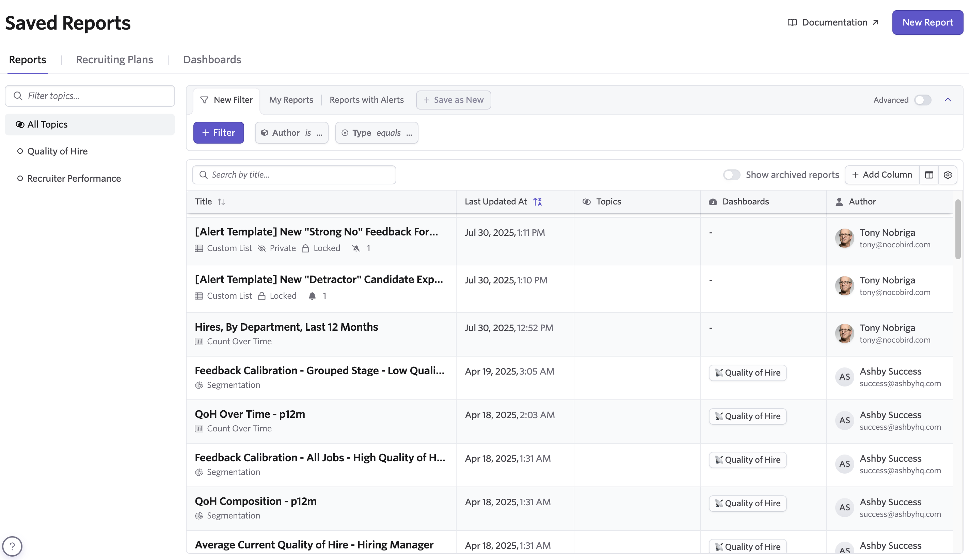Click the All Topics icon in sidebar
Viewport: 969px width, 560px height.
[x=20, y=125]
